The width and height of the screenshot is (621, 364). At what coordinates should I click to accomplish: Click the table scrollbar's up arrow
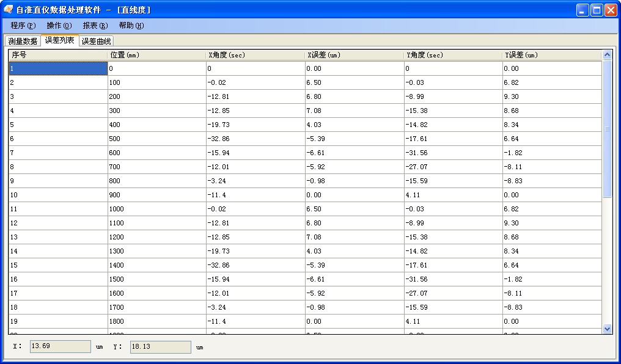pos(607,55)
